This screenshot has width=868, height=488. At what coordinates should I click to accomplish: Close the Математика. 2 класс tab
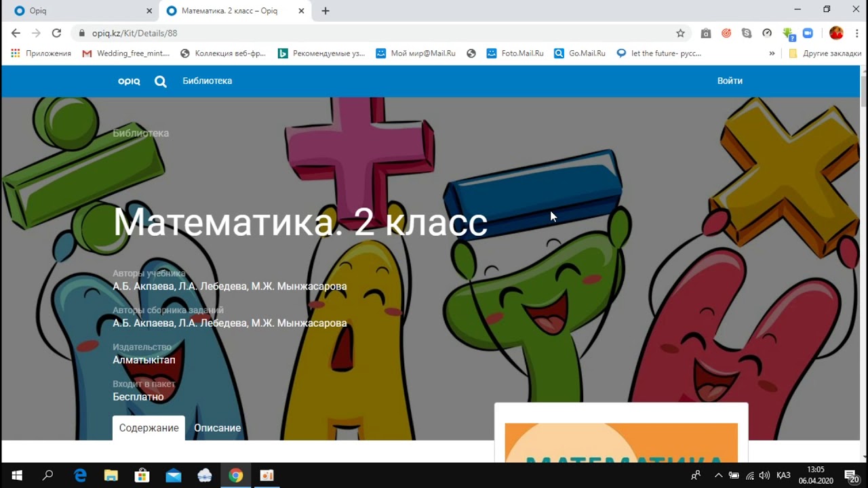pyautogui.click(x=301, y=11)
